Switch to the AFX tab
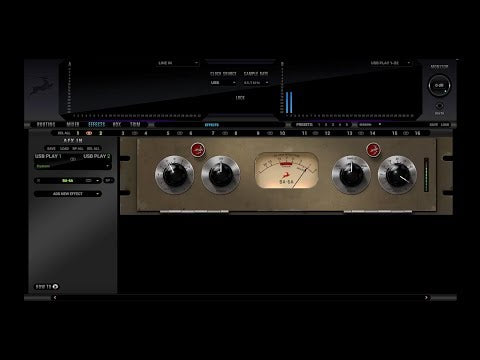The height and width of the screenshot is (360, 480). click(x=117, y=124)
